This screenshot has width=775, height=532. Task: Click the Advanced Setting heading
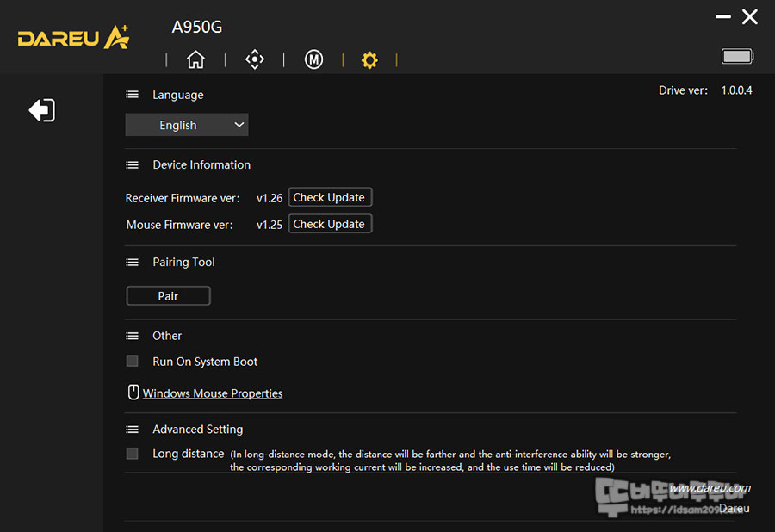[198, 430]
